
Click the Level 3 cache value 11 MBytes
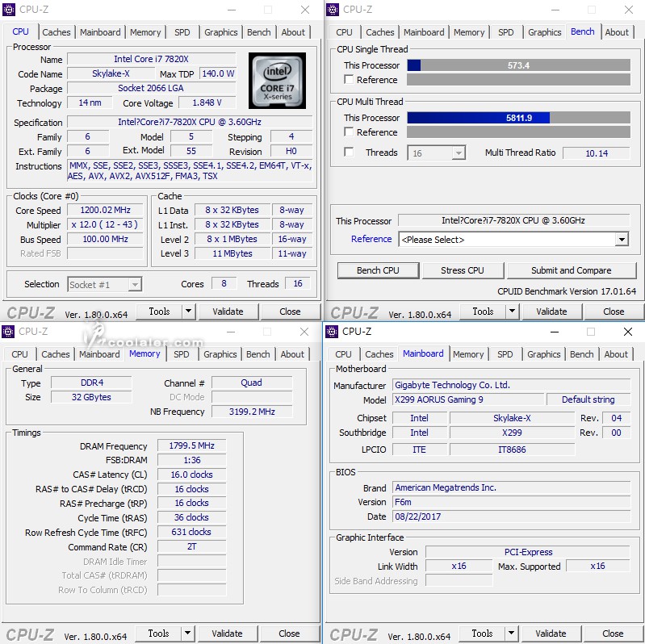tap(232, 253)
